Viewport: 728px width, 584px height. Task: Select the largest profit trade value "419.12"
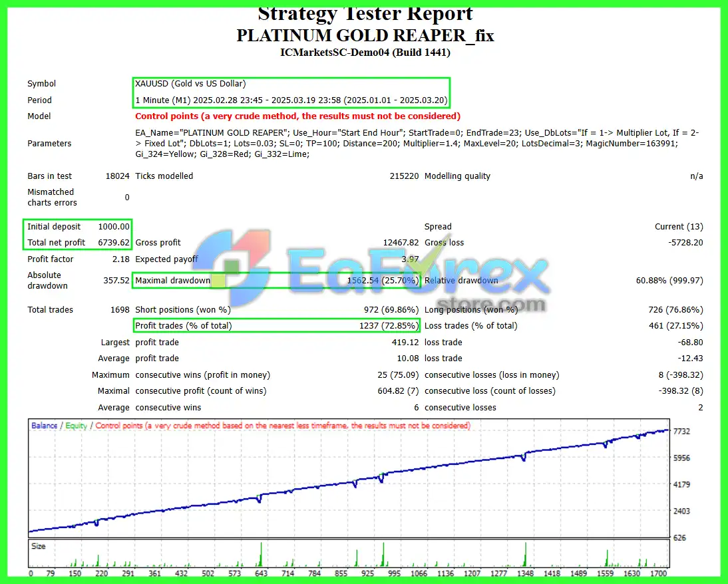tap(405, 342)
